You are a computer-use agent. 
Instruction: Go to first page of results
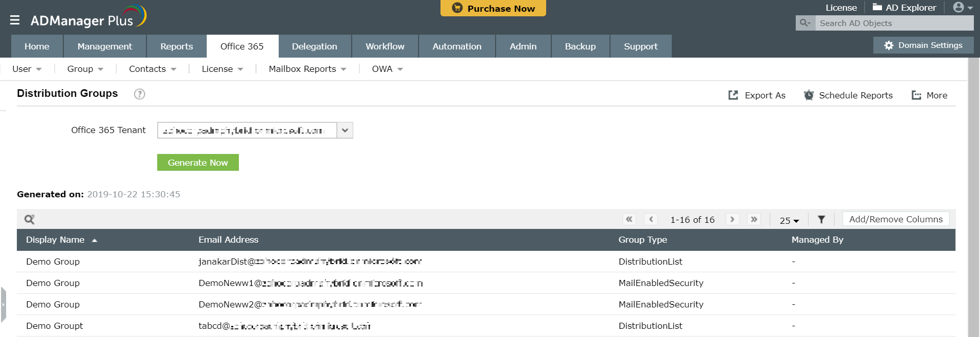629,219
